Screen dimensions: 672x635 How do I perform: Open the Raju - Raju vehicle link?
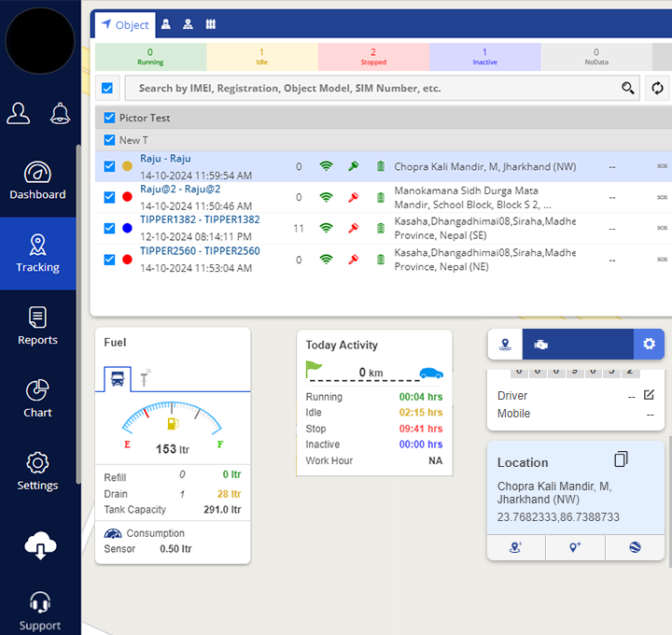165,159
